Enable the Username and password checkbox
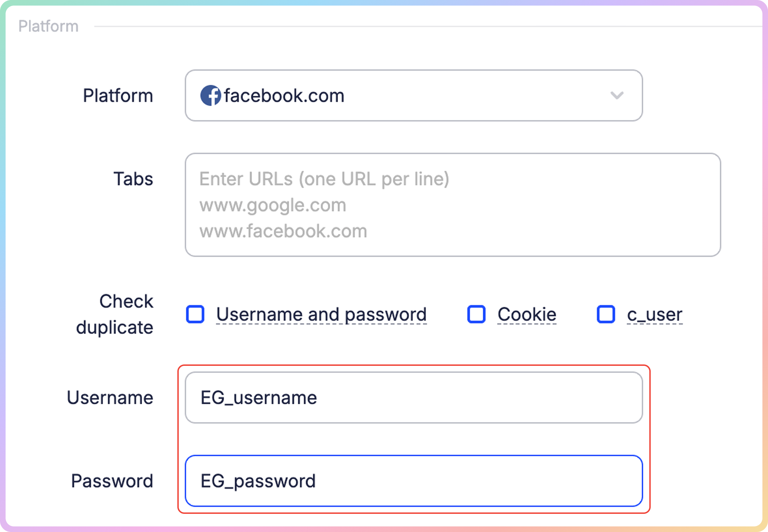 point(195,314)
